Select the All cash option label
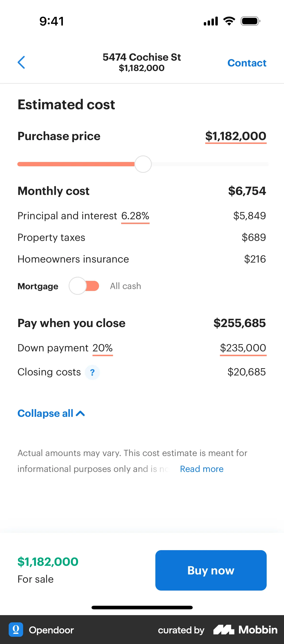 (x=125, y=286)
